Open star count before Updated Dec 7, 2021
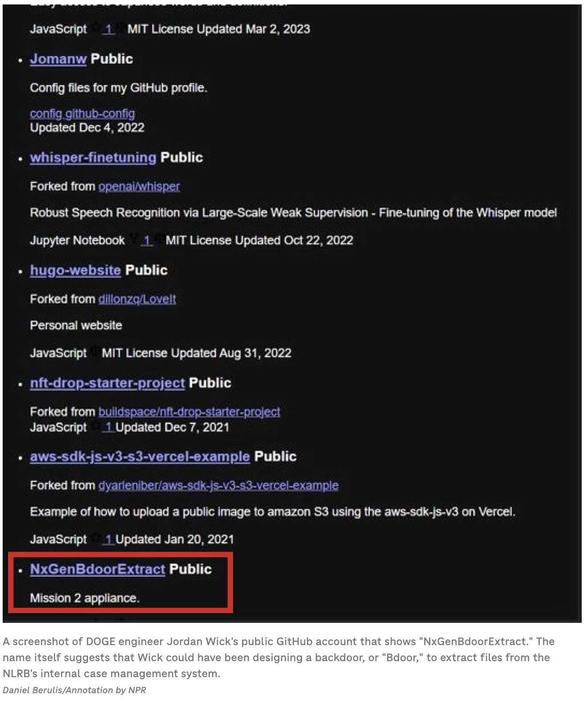 pos(108,427)
